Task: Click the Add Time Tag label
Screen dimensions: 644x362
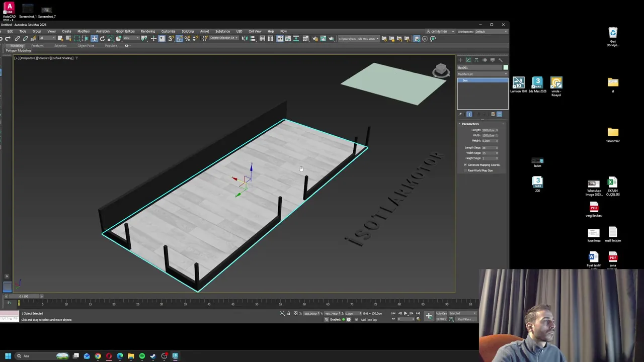Action: (369, 320)
